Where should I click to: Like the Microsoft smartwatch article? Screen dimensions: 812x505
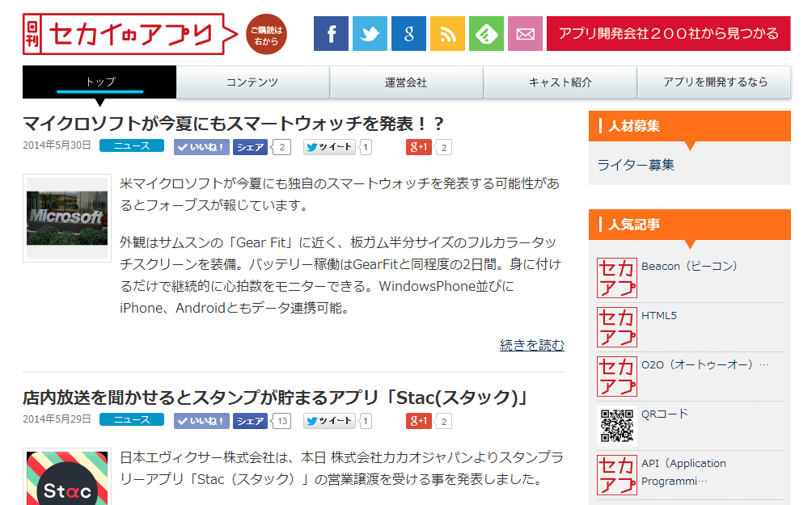(201, 147)
